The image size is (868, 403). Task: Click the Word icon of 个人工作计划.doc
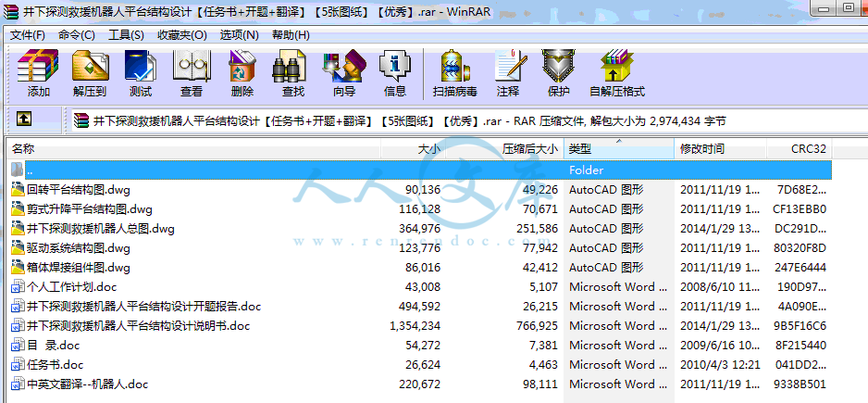(18, 287)
